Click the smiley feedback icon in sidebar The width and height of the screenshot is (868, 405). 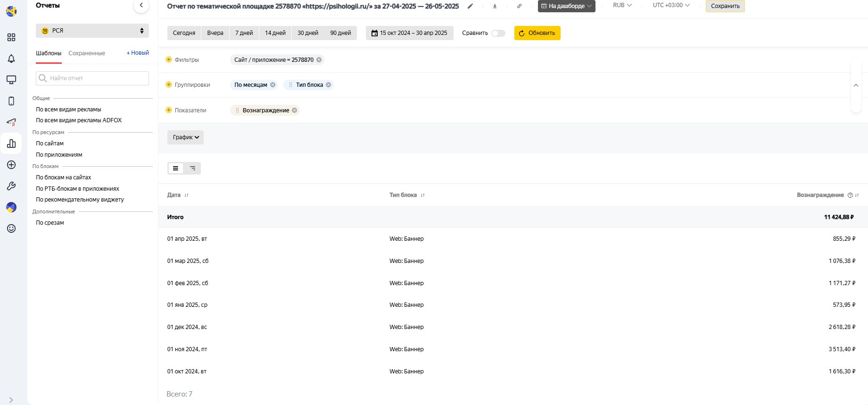[x=11, y=228]
